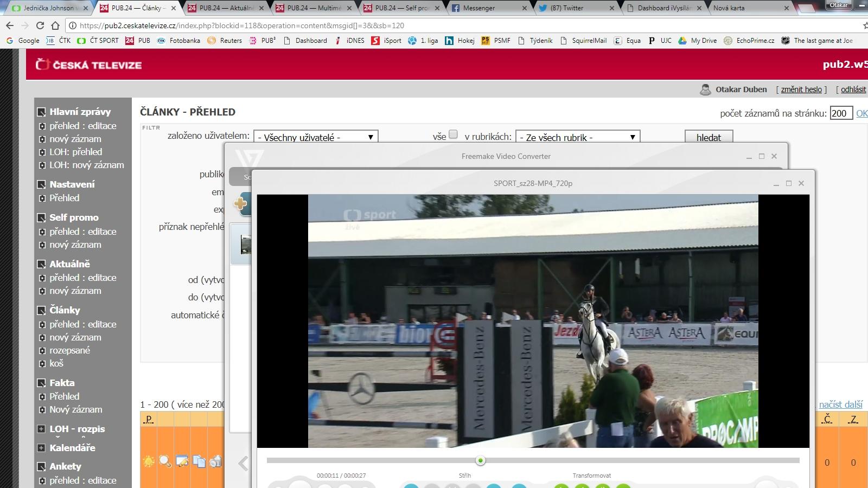Open the Dashboard iVysílání browser tab
Screen dimensions: 868x488
point(666,8)
